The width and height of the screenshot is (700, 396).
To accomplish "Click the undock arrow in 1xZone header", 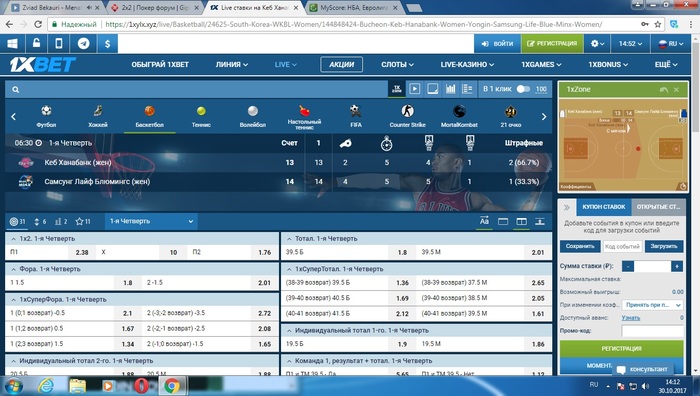I will tap(663, 90).
